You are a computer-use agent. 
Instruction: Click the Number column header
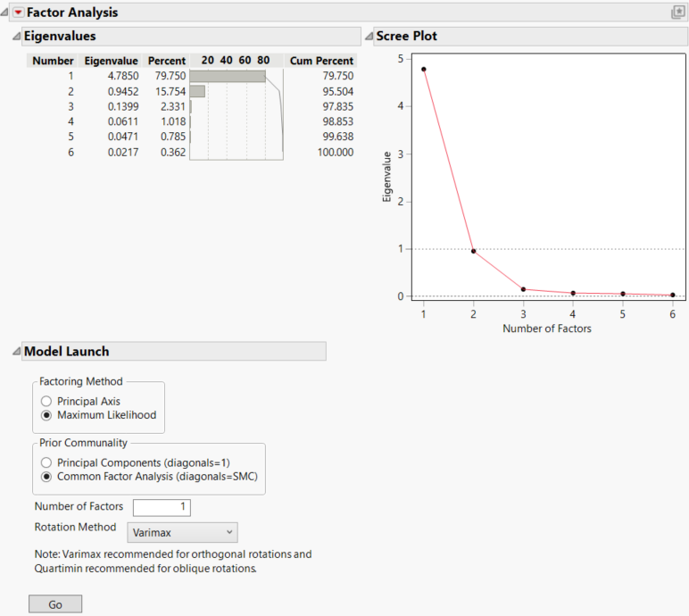(53, 61)
